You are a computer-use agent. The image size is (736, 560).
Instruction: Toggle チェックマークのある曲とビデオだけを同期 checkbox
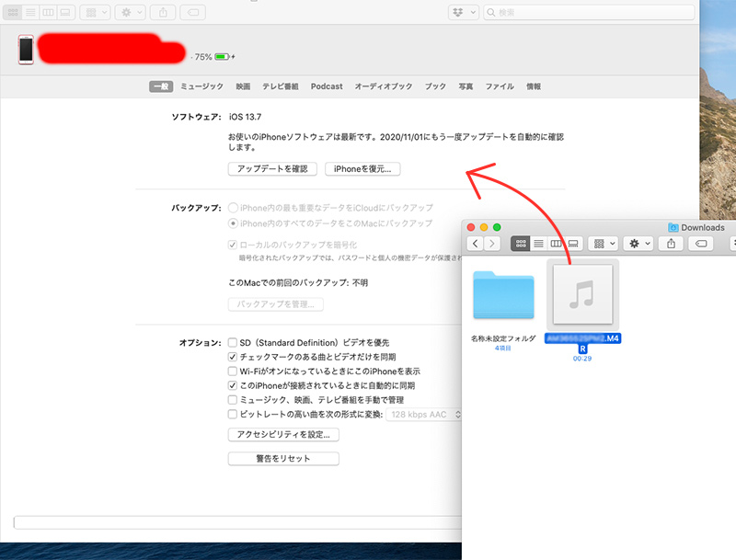coord(233,357)
